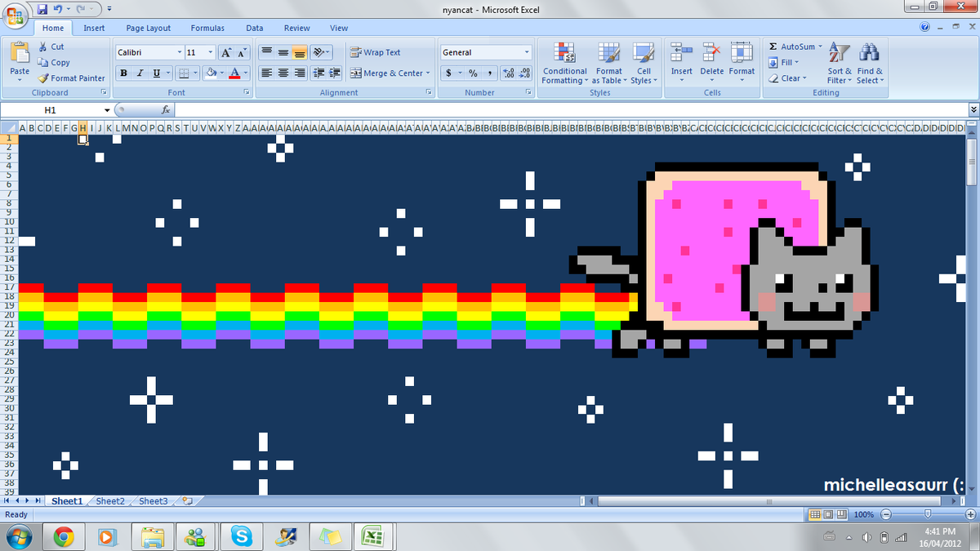Open the Sheet2 worksheet tab

point(110,501)
